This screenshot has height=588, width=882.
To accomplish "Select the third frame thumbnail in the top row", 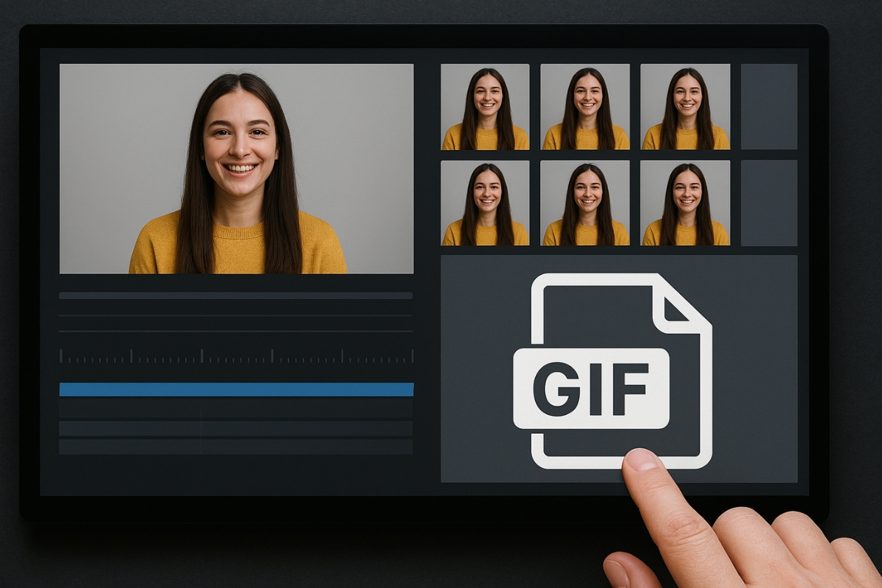I will click(684, 106).
